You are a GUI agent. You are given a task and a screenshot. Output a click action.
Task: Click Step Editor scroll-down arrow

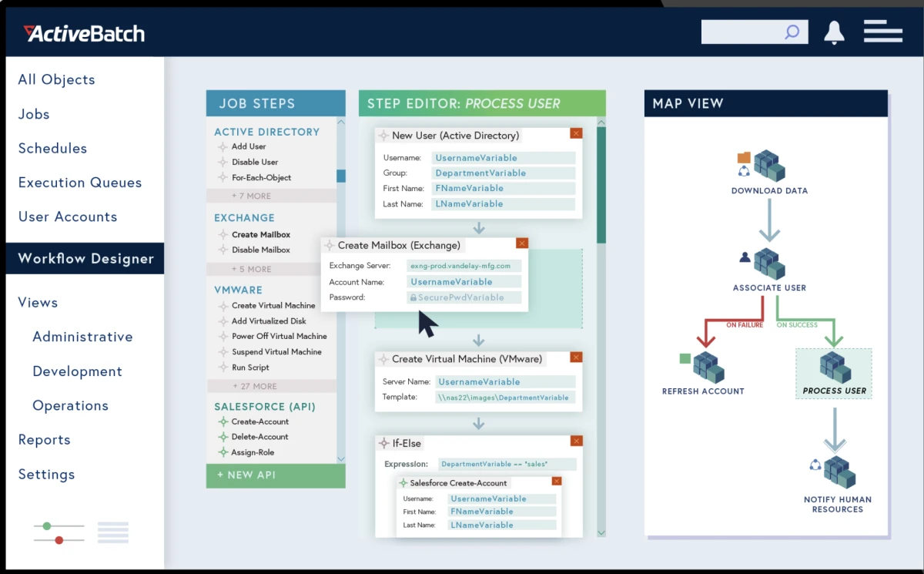tap(601, 532)
